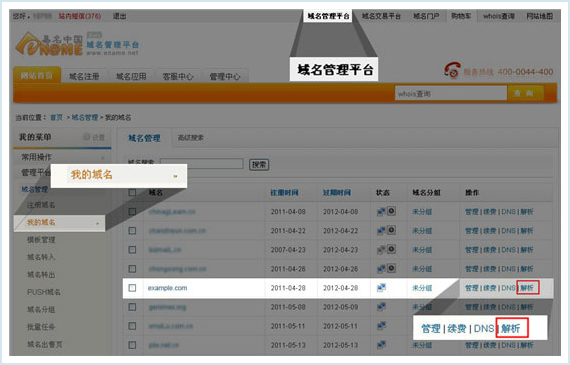
Task: Switch to the 域名注册 tab
Action: click(x=84, y=76)
